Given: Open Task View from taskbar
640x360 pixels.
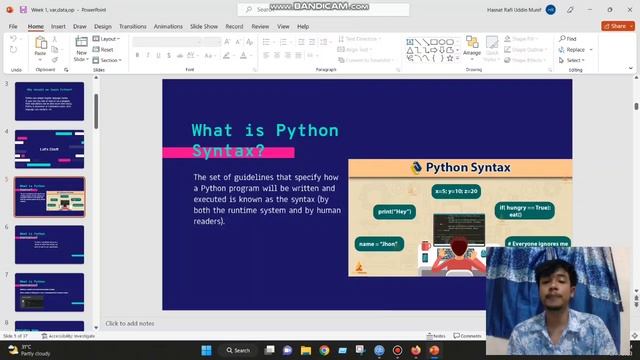Looking at the screenshot, I should (269, 350).
